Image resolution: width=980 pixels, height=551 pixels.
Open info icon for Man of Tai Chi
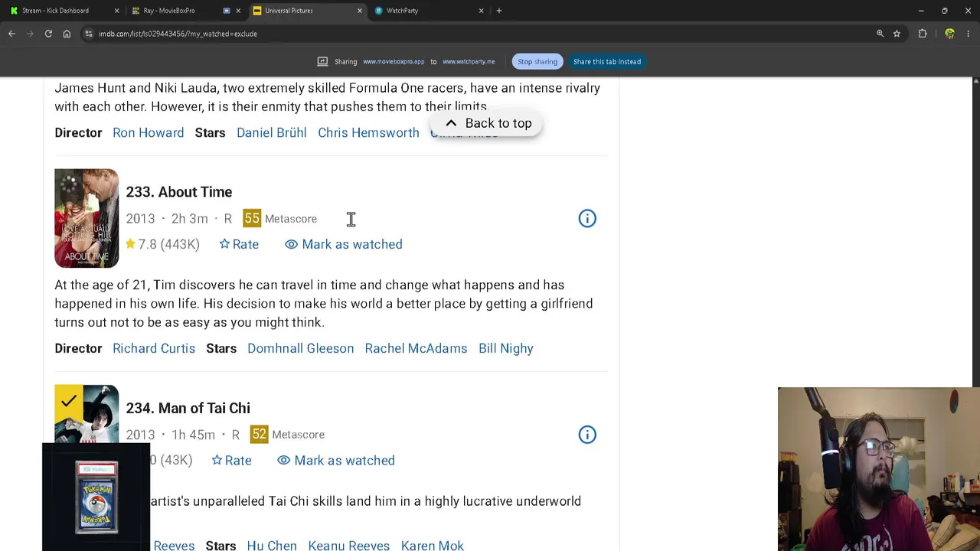point(587,435)
